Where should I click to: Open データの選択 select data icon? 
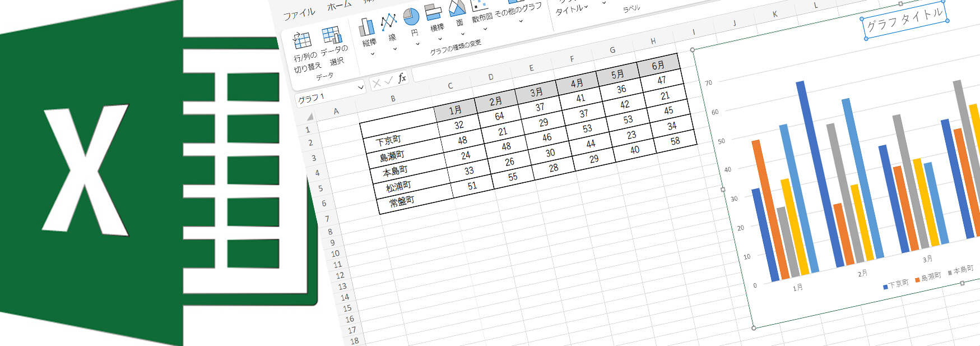(332, 35)
